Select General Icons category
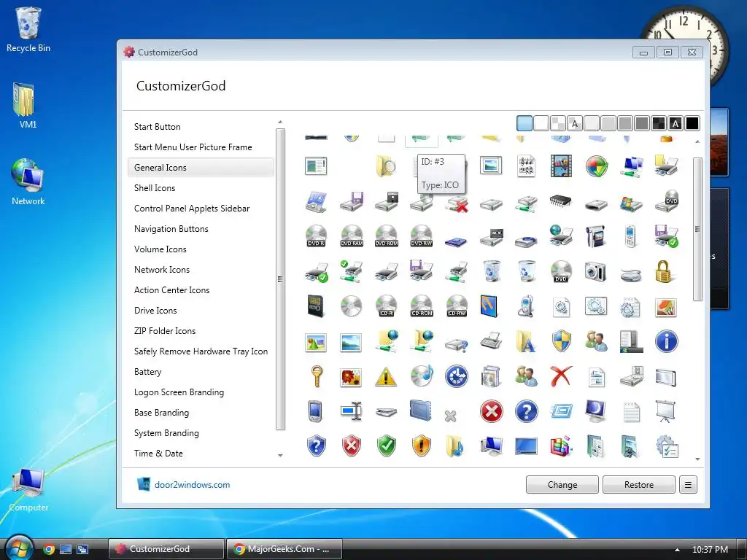 pos(201,168)
